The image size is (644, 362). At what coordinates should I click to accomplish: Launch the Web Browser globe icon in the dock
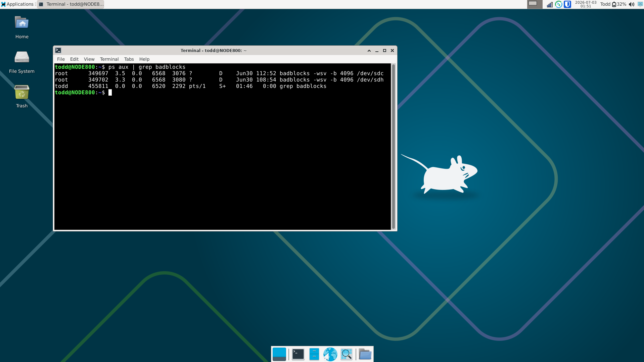click(x=330, y=354)
